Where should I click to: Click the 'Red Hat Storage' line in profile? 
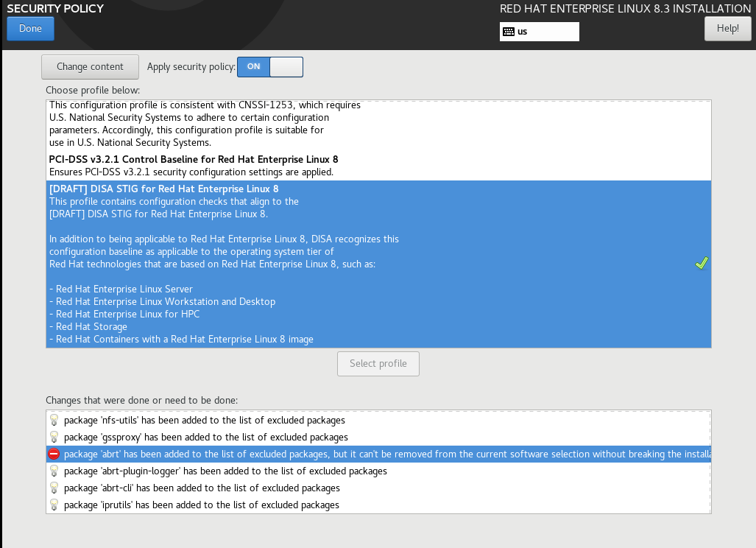[x=88, y=326]
